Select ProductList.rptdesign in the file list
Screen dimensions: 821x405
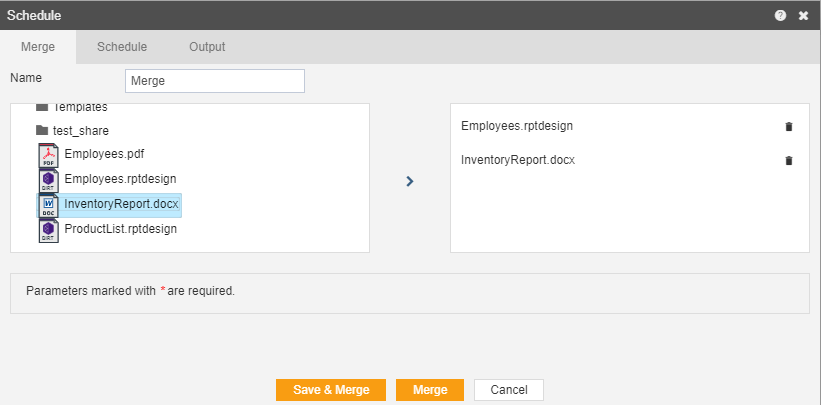click(120, 229)
